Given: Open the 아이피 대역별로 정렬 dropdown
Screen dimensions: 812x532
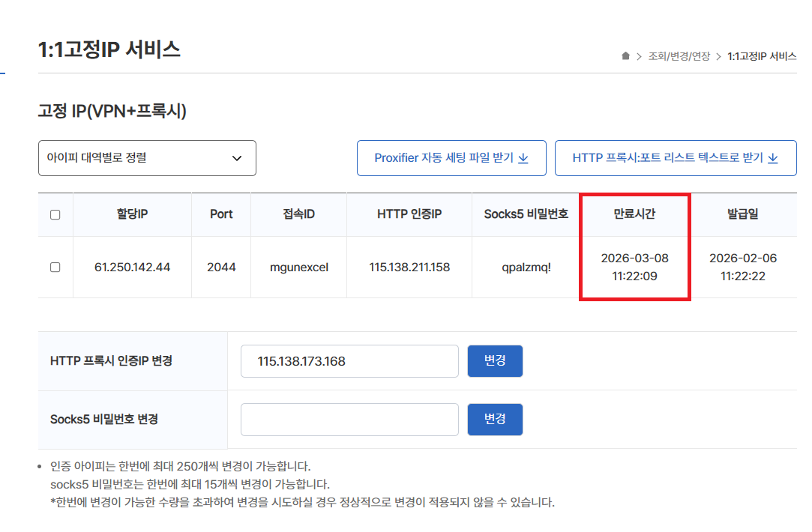Looking at the screenshot, I should [147, 158].
